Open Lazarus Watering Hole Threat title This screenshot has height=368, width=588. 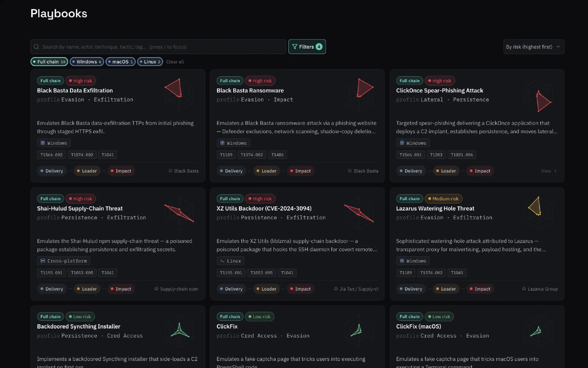coord(435,208)
